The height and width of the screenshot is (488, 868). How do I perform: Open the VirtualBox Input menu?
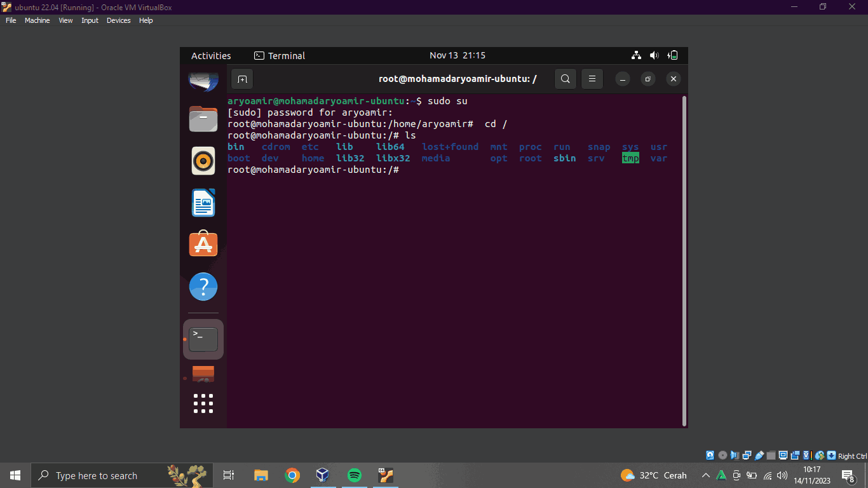pos(90,20)
